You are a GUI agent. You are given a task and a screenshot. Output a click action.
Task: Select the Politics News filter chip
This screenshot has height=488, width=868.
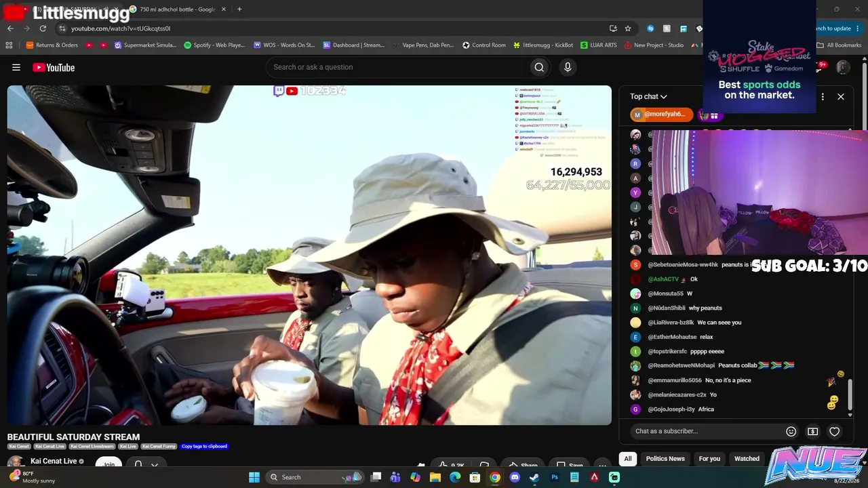(665, 459)
